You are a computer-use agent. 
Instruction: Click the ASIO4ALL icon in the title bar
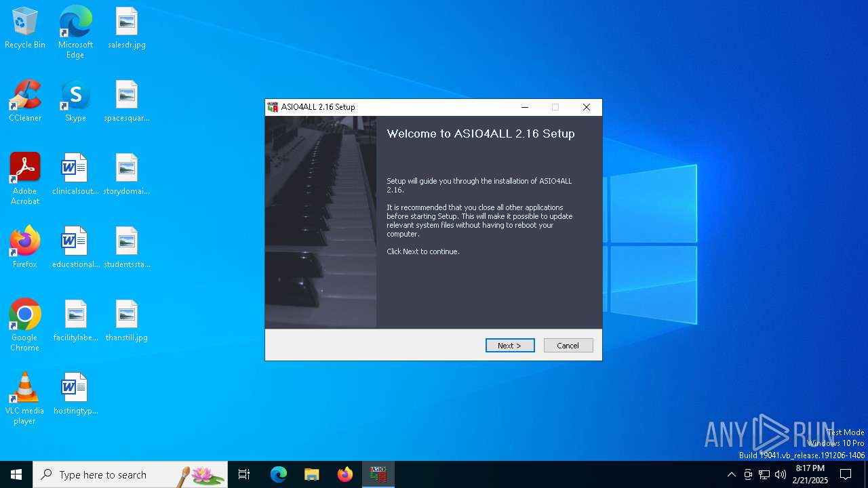pyautogui.click(x=273, y=107)
